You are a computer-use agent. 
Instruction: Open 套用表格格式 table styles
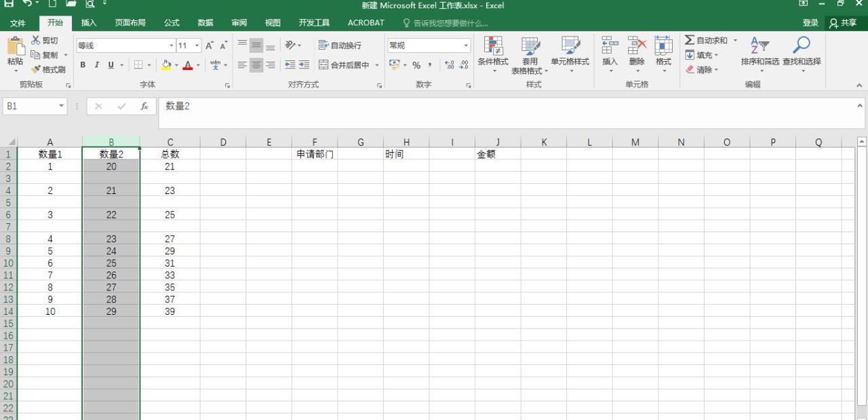530,54
